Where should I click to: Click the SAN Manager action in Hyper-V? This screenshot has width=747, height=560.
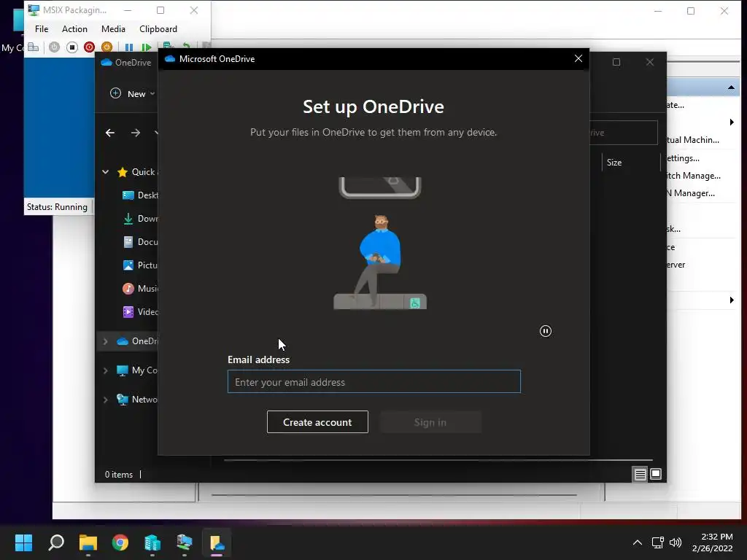(x=691, y=192)
